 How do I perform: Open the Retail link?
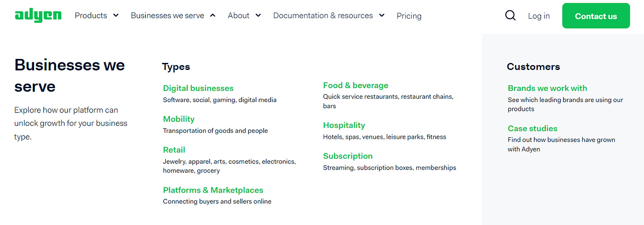click(x=174, y=150)
